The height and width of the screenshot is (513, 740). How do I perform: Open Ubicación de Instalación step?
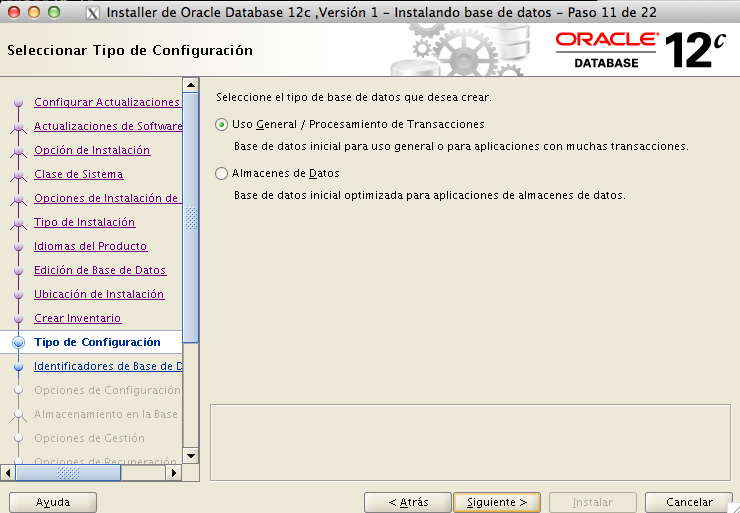(99, 294)
